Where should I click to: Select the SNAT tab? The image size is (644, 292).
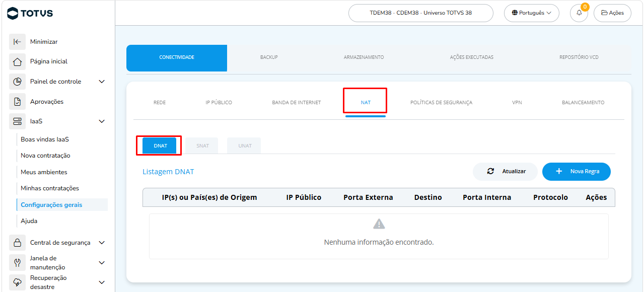point(202,145)
